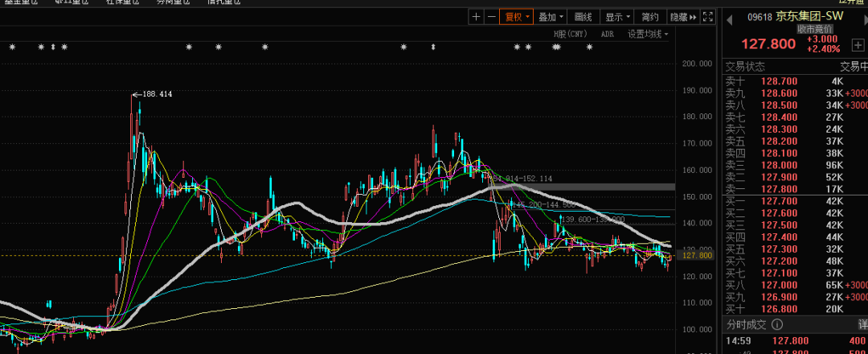868x354 pixels.
Task: Expand the 叠加 overlay dropdown
Action: (x=551, y=17)
